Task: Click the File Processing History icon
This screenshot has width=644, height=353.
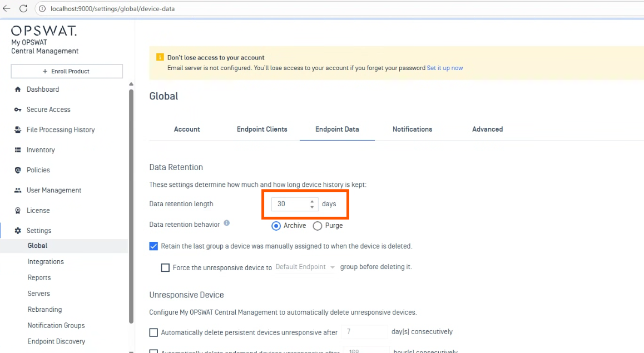Action: pyautogui.click(x=18, y=130)
